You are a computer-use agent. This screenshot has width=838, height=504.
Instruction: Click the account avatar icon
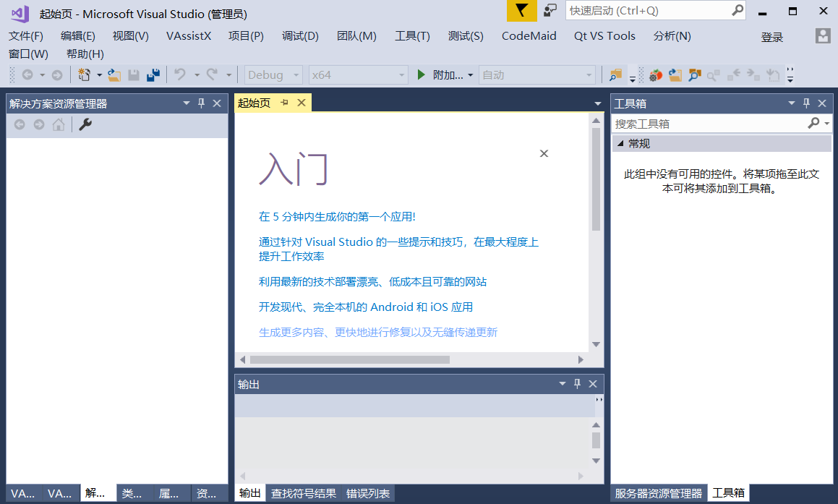[x=823, y=36]
